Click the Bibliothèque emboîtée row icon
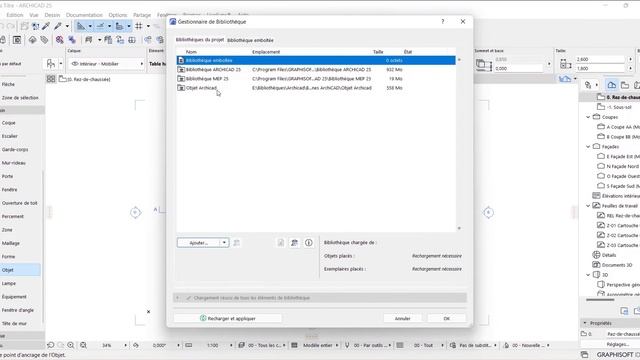 coord(181,60)
